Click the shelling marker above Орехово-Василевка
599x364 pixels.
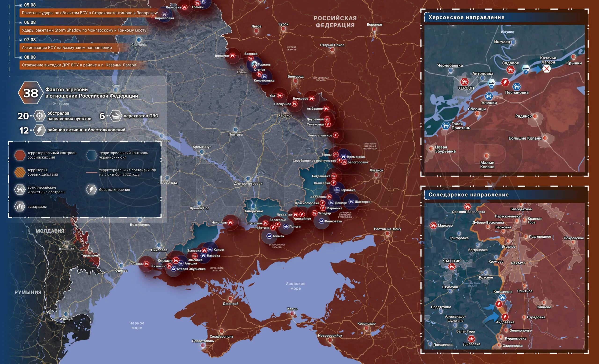[x=468, y=206]
